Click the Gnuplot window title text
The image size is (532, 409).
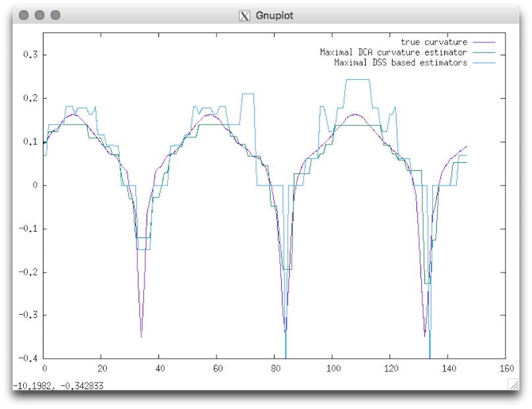[x=275, y=15]
